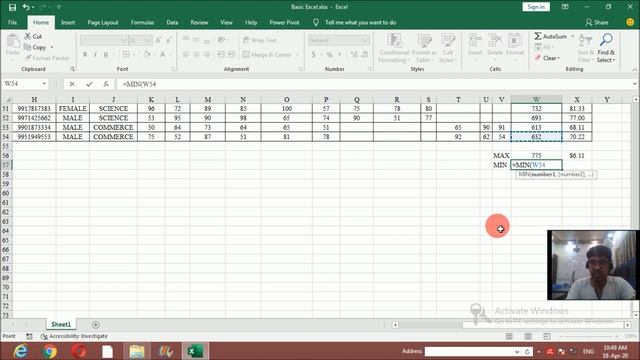Confirm the formula with the checkmark icon
Viewport: 640px width, 360px height.
point(89,84)
